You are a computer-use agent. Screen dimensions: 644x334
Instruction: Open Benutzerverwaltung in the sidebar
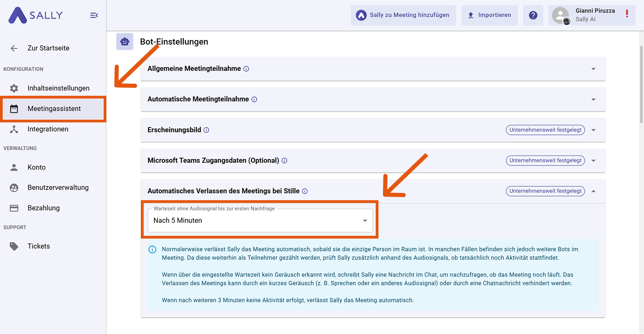tap(58, 187)
